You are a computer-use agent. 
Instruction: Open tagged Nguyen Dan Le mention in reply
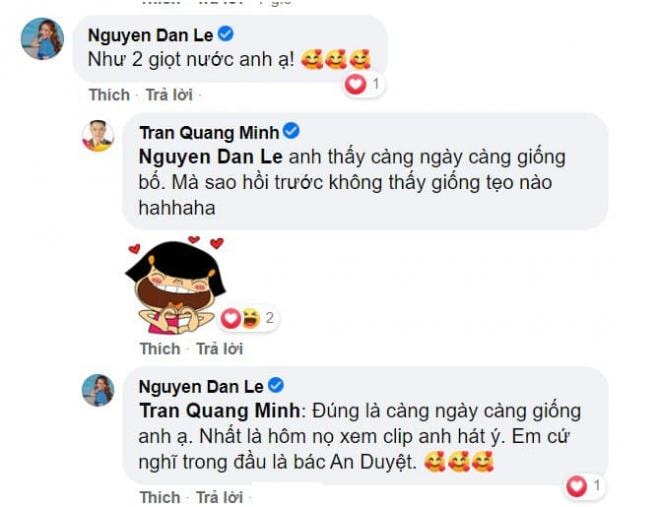pos(210,157)
